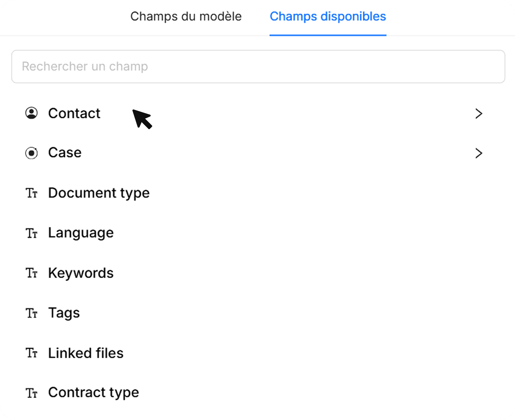Click the text icon beside Contract type

tap(31, 393)
